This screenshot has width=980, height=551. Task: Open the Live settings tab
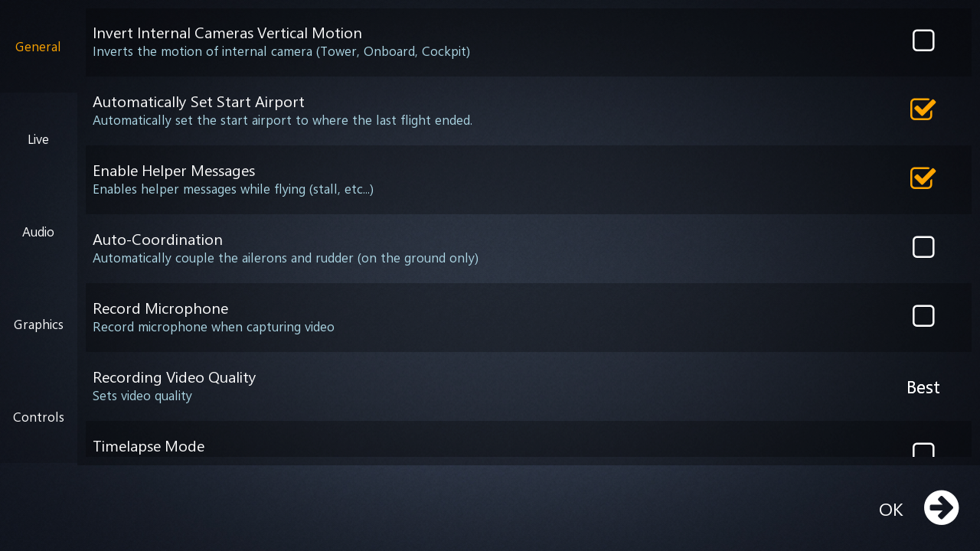38,139
